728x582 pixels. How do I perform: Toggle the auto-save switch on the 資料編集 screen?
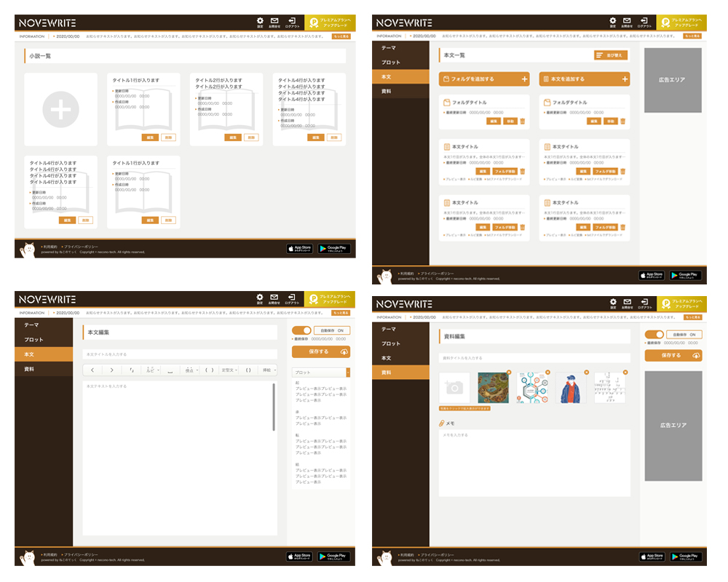coord(654,335)
